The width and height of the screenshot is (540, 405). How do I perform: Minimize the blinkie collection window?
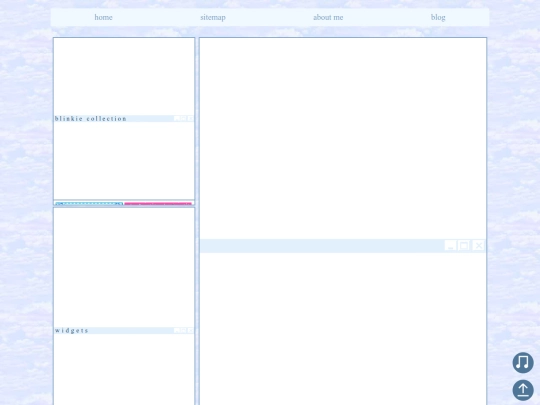pos(177,118)
